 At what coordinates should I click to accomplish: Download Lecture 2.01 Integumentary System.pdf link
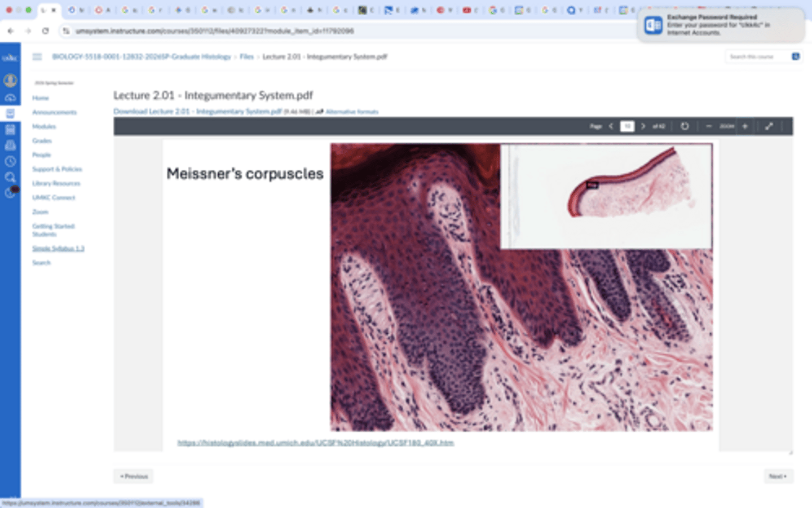(197, 112)
